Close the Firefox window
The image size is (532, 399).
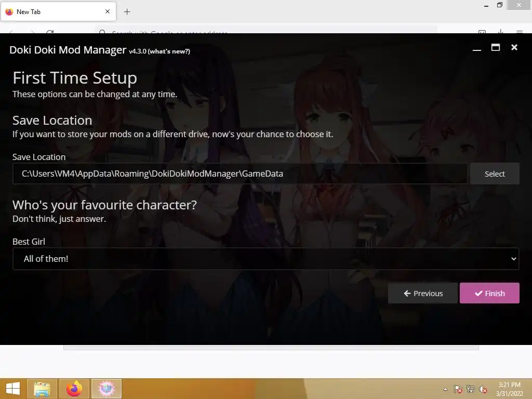coord(519,5)
